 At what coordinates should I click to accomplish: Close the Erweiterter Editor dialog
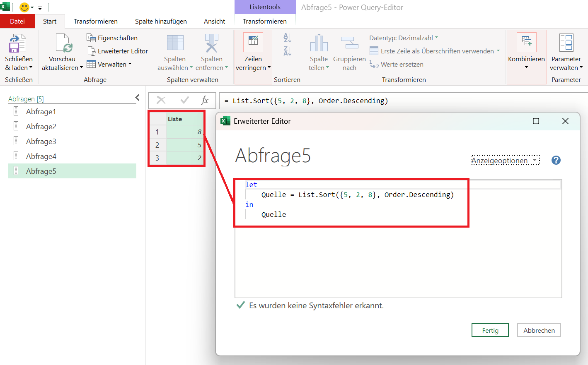[565, 121]
